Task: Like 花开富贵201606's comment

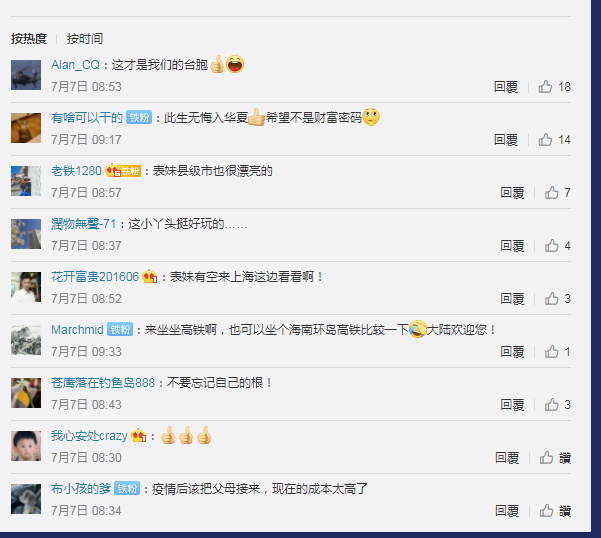Action: coord(552,299)
